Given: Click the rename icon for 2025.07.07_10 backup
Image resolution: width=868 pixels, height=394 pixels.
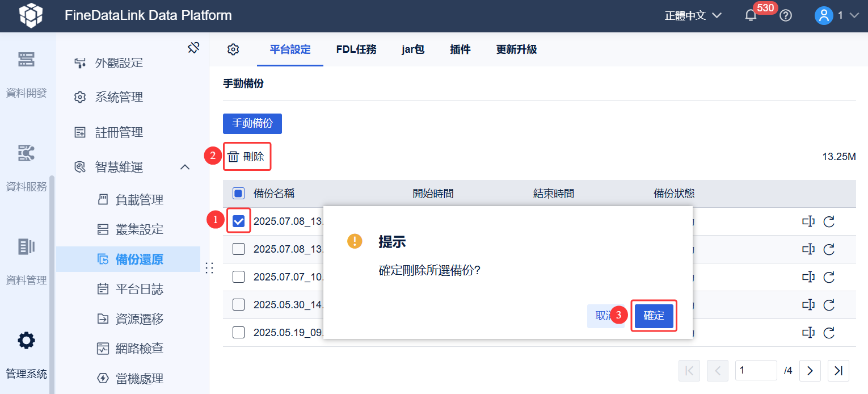Looking at the screenshot, I should [808, 277].
